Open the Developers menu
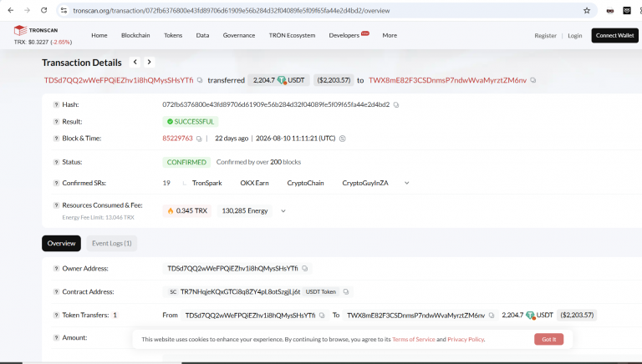642x364 pixels. pyautogui.click(x=344, y=36)
